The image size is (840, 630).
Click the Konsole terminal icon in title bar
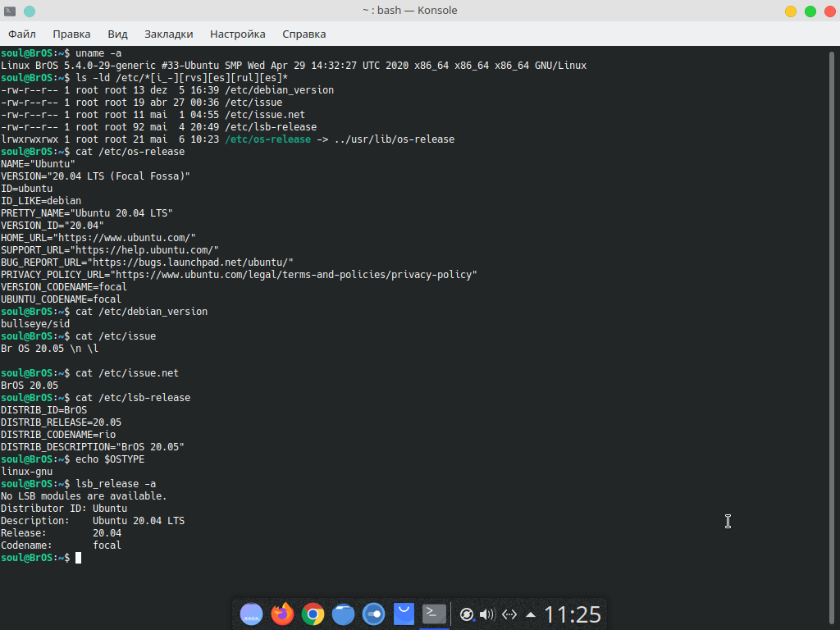pos(10,11)
